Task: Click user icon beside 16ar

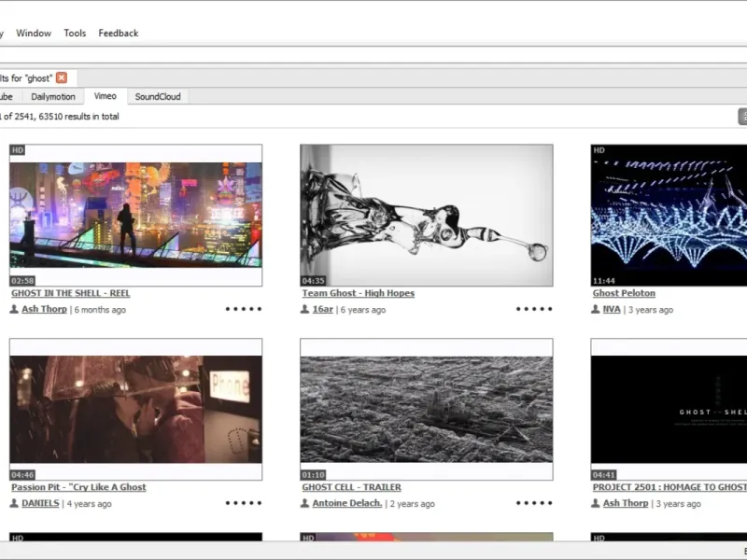Action: point(305,309)
